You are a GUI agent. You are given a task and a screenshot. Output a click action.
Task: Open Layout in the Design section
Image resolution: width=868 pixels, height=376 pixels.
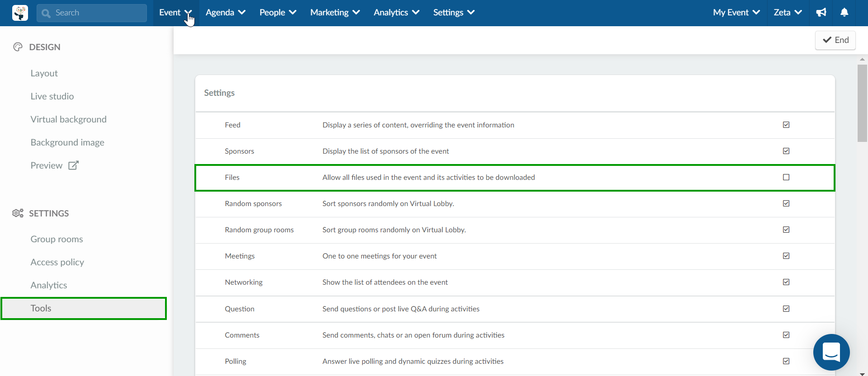point(44,73)
